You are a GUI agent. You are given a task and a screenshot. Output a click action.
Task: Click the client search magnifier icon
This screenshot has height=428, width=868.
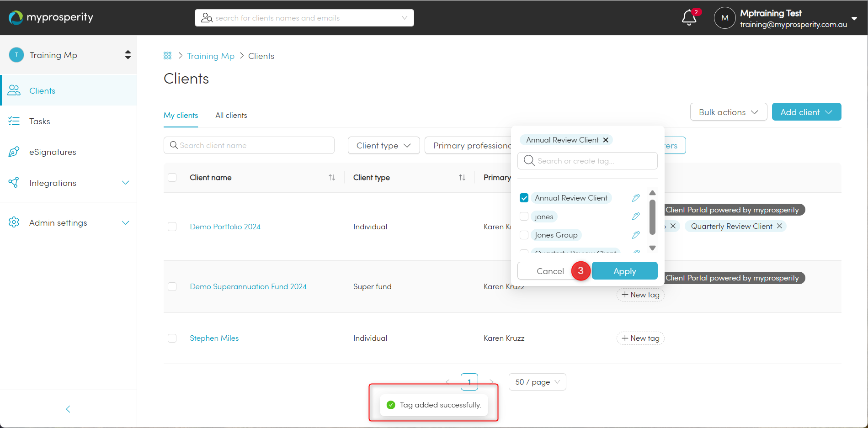(174, 145)
